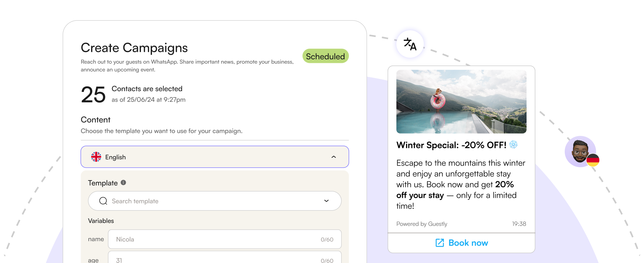Open the mountain pool promo image

(x=461, y=101)
